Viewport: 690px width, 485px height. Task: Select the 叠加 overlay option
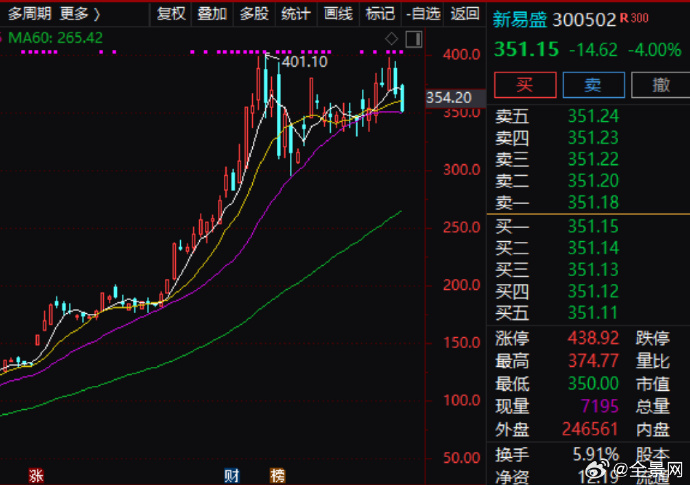[212, 14]
